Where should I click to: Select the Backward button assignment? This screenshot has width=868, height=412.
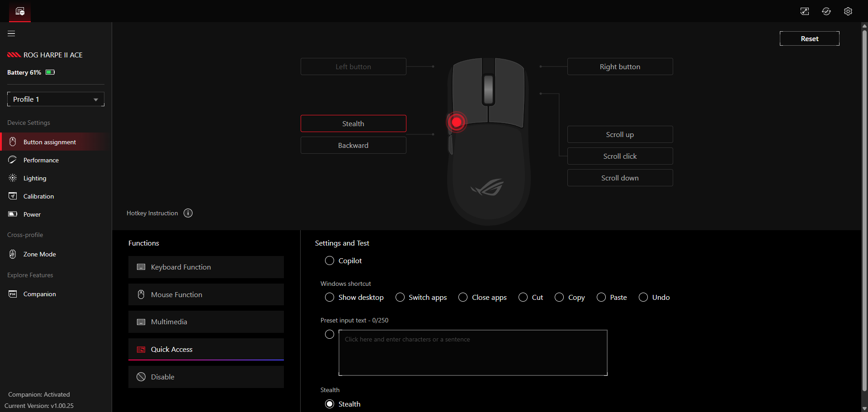353,145
